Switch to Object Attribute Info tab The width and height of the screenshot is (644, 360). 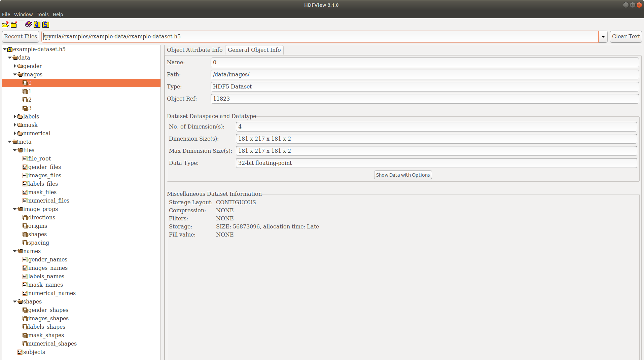[x=194, y=50]
